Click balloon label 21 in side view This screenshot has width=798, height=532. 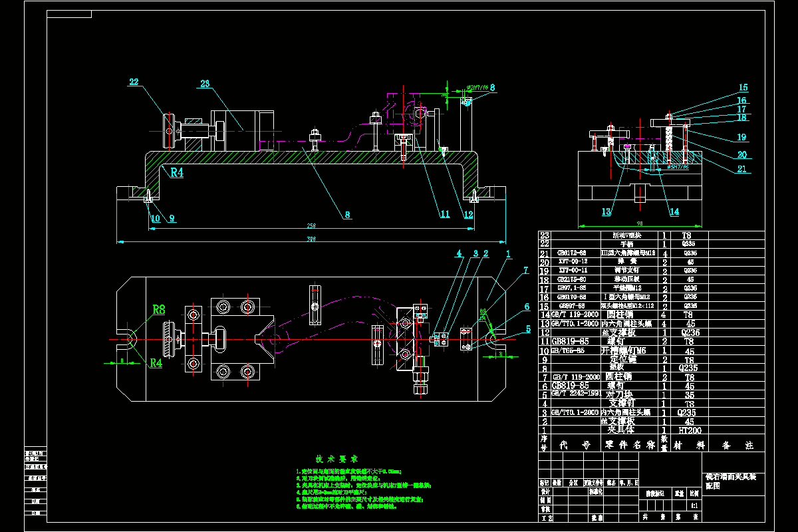pos(741,169)
